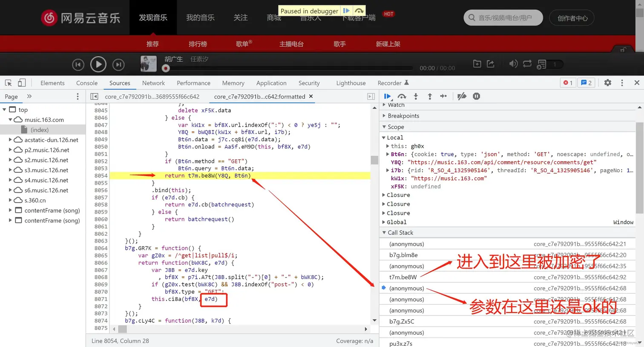
Task: Click the Step icon in debugger toolbar
Action: click(x=443, y=96)
